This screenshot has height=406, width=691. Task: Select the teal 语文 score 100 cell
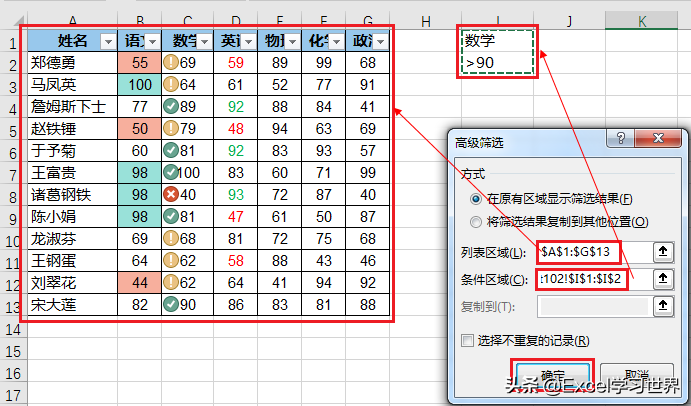140,85
